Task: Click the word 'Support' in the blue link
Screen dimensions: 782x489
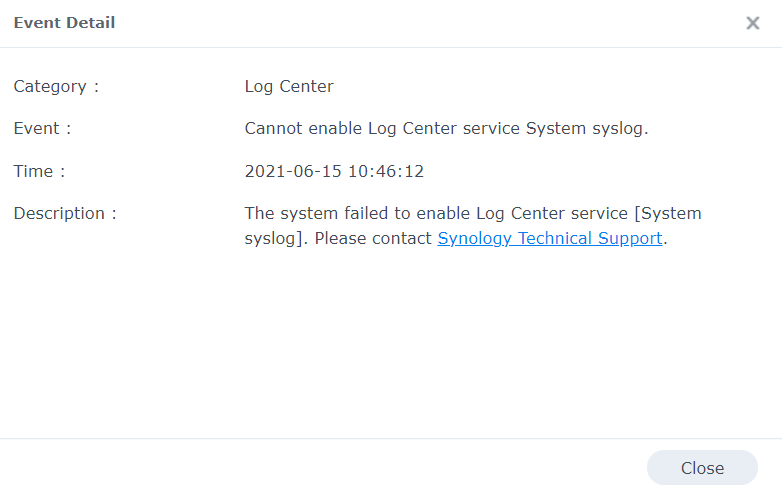Action: point(630,239)
